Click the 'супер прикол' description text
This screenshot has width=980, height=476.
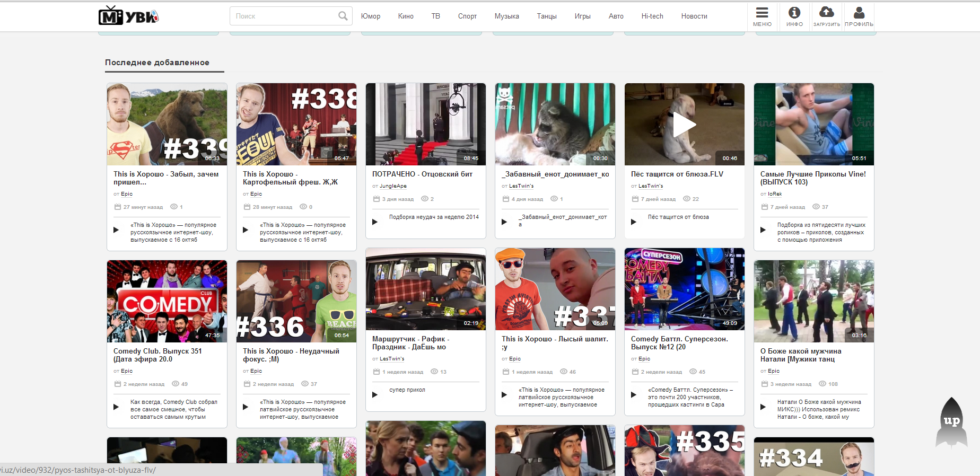coord(407,390)
